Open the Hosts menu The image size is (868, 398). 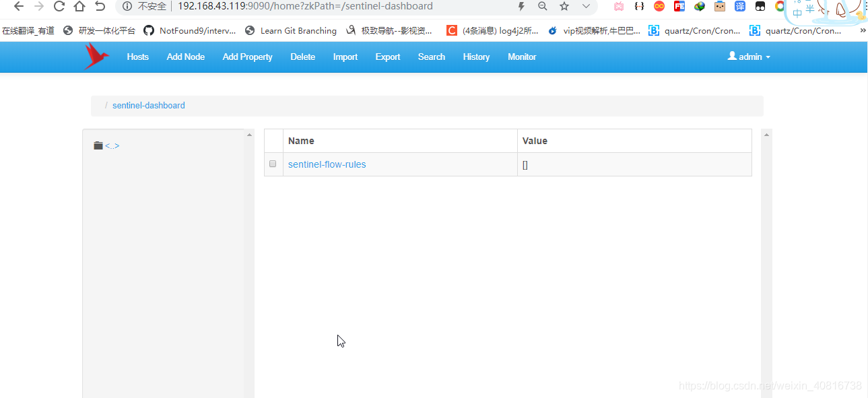point(137,57)
